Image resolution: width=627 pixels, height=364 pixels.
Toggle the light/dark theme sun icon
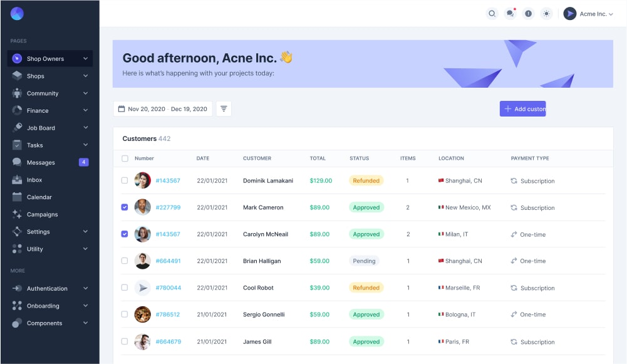(x=546, y=14)
